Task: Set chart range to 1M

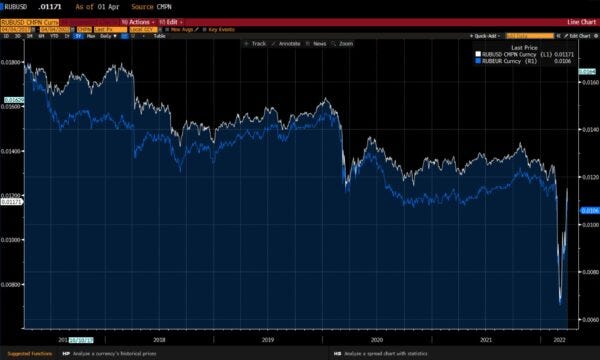Action: pos(29,36)
